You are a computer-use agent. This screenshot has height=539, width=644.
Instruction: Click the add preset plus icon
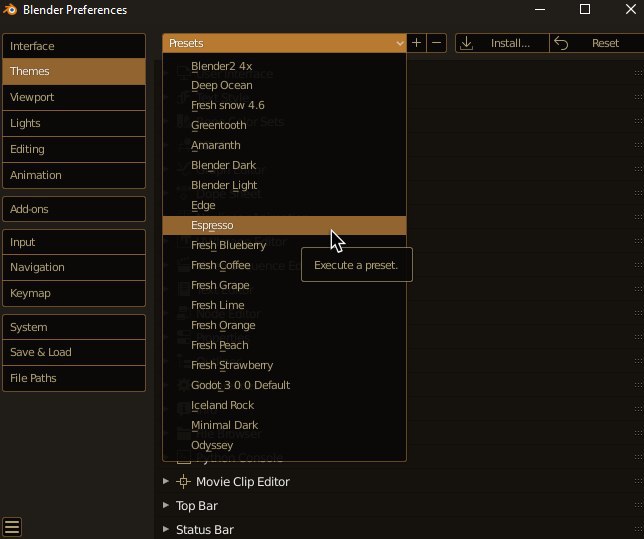click(416, 43)
